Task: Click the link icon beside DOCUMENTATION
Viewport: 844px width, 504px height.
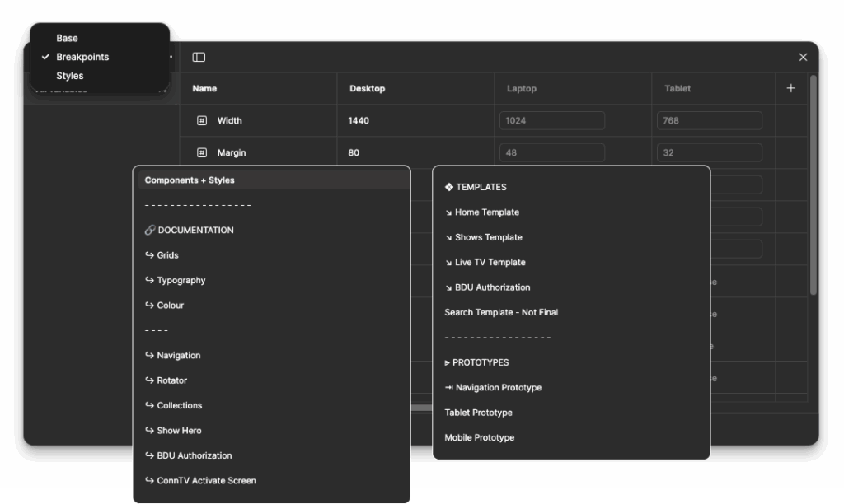Action: click(148, 230)
